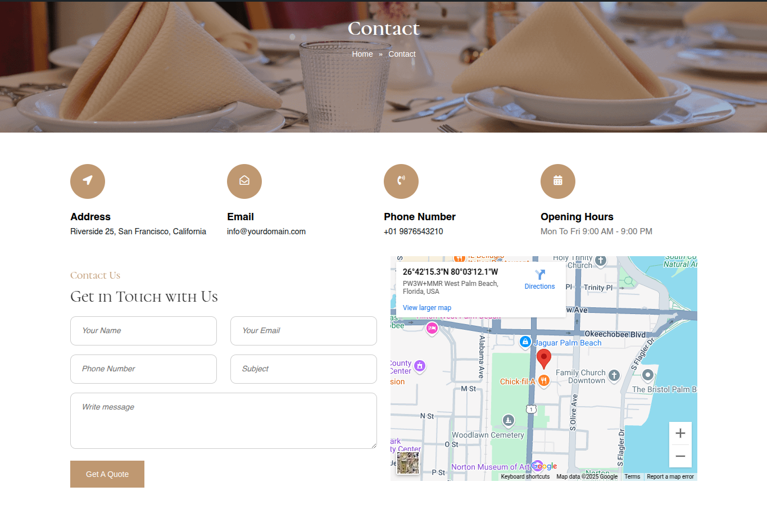Click the satellite view thumbnail on map

pos(408,463)
